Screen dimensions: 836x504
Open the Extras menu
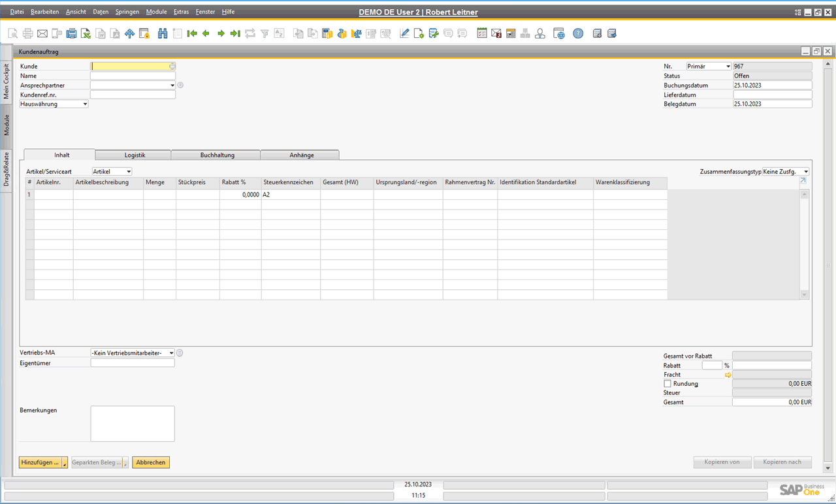181,12
